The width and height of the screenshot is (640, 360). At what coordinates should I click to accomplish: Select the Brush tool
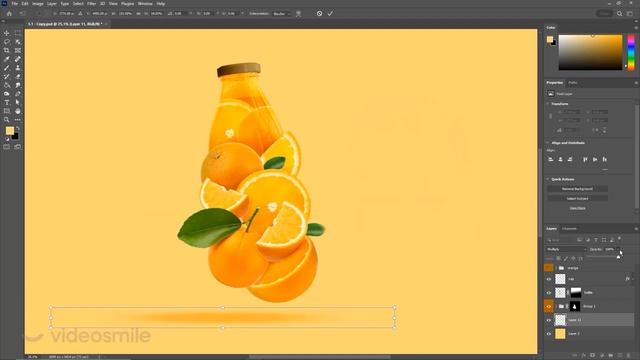tap(7, 68)
